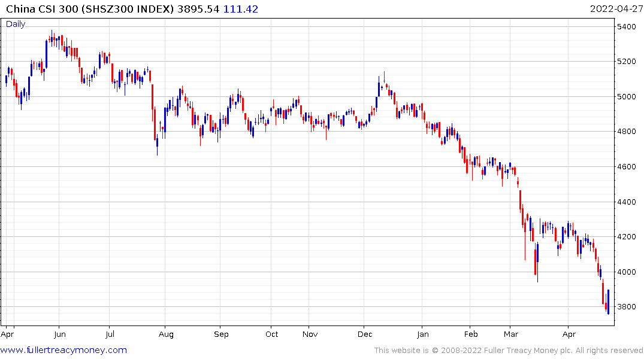644x359 pixels.
Task: Click the 5000 price axis label
Action: click(627, 97)
